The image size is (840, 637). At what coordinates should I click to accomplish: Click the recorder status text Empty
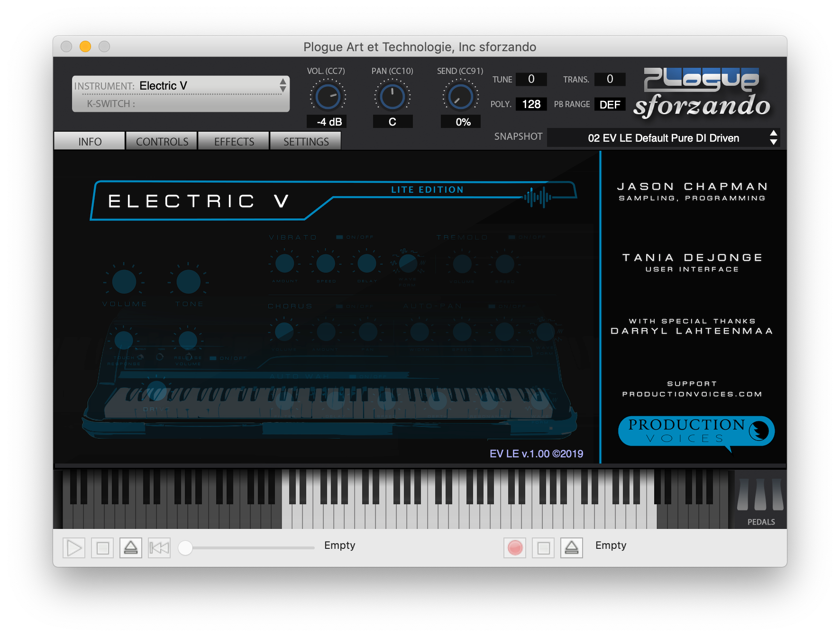click(611, 546)
